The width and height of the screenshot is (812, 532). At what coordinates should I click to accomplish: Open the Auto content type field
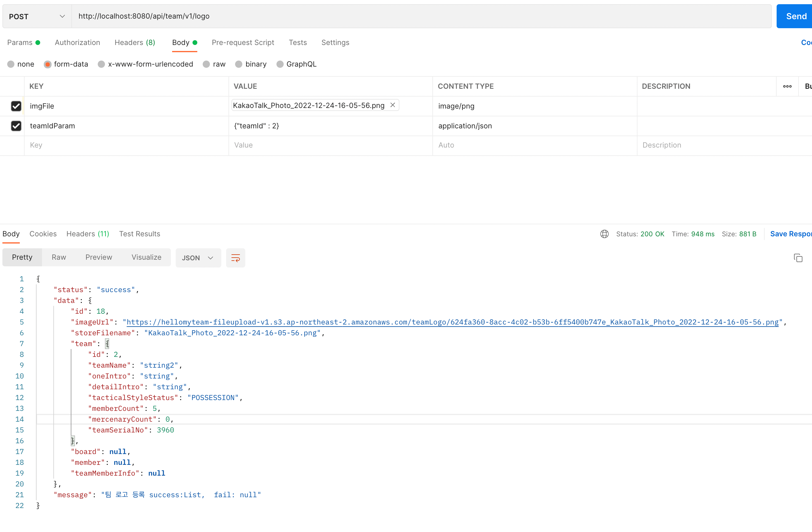tap(534, 145)
